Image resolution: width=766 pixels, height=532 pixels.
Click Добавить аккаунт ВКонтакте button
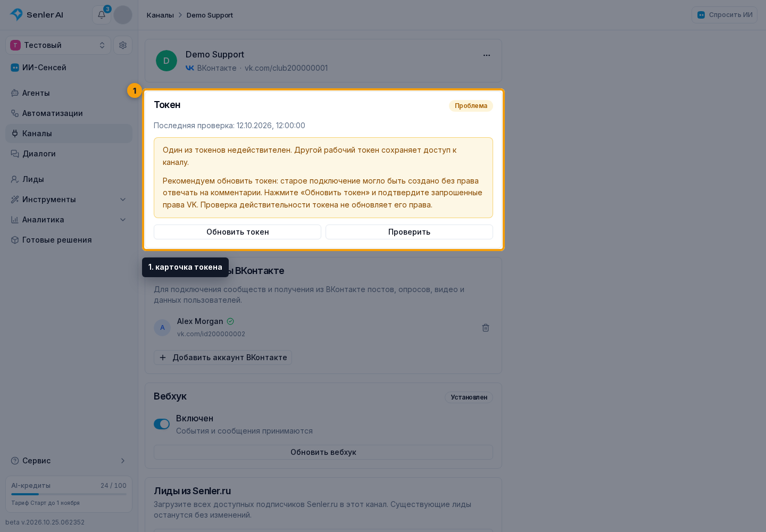223,358
